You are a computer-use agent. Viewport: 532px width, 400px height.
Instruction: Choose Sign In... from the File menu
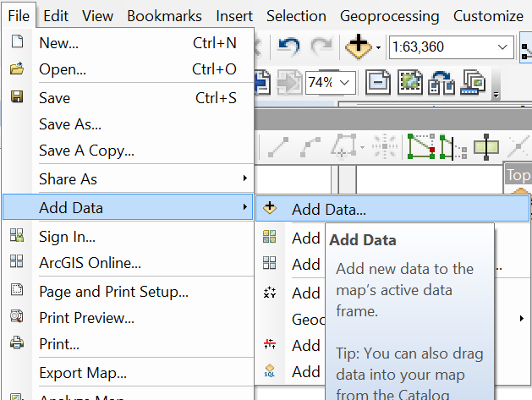[129, 237]
